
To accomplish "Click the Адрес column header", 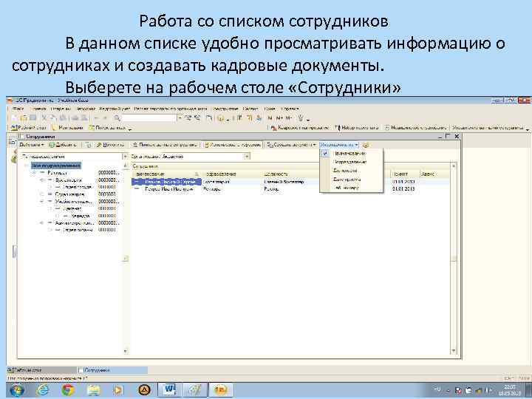I will (427, 174).
